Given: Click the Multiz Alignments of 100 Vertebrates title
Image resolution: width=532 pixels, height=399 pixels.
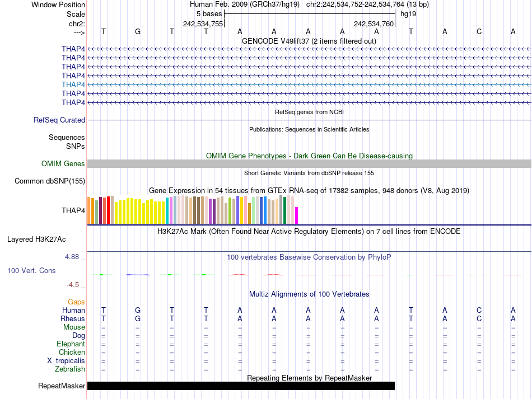Looking at the screenshot, I should [x=309, y=294].
